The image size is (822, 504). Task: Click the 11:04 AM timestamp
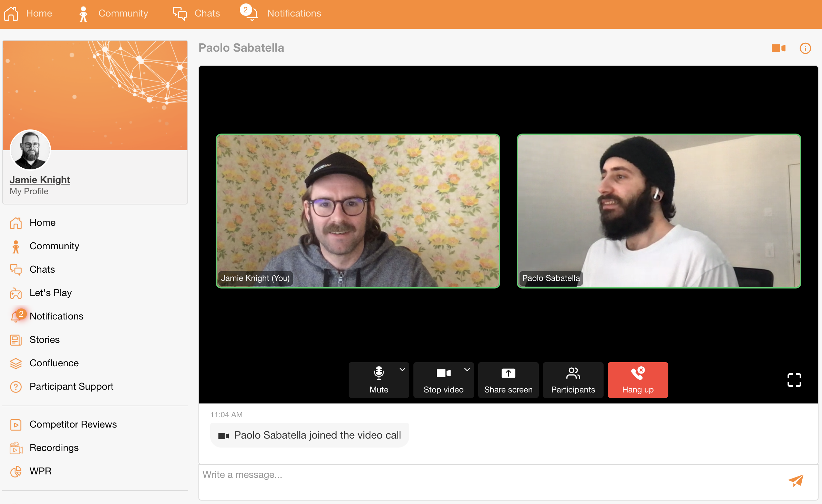click(226, 415)
